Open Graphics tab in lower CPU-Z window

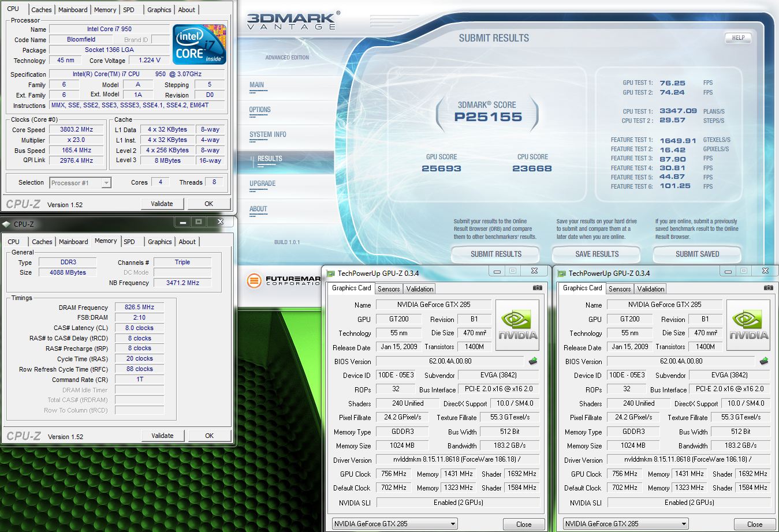coord(160,242)
